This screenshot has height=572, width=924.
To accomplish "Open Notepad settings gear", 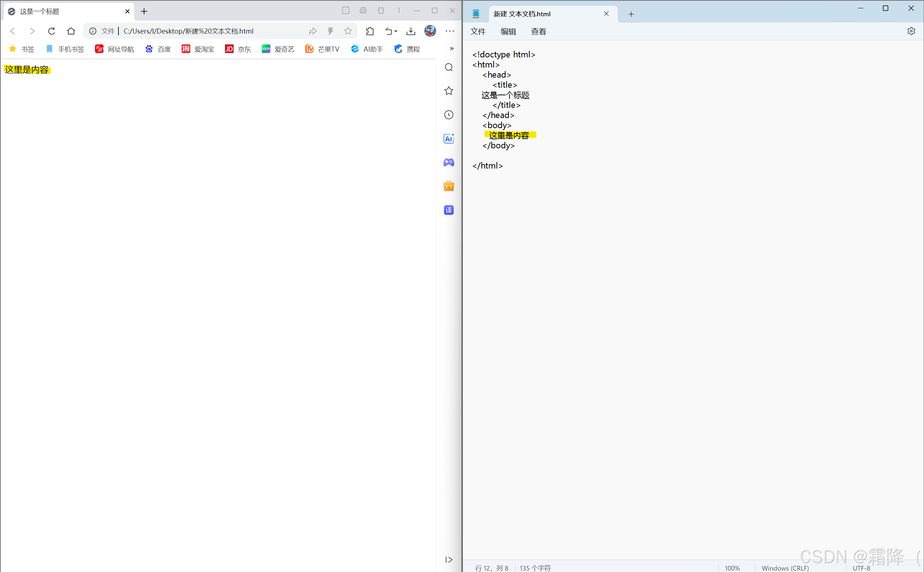I will (x=911, y=31).
